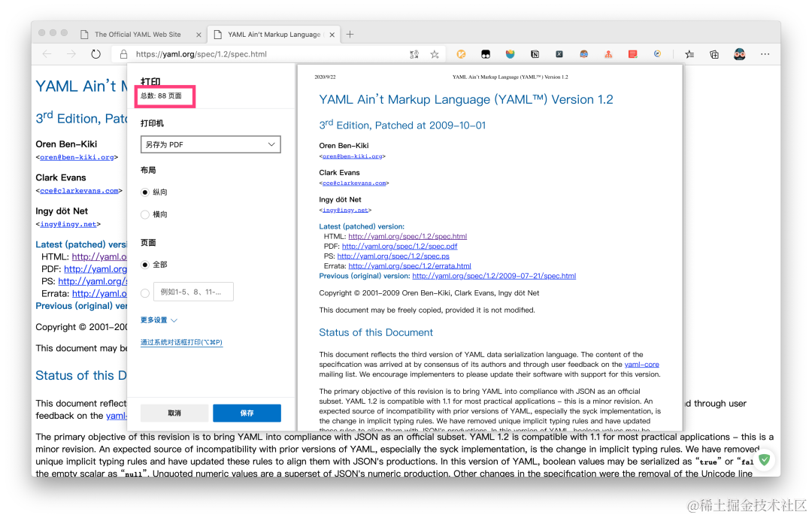
Task: Open oren@ben-kiki.org link on background page
Action: [77, 157]
